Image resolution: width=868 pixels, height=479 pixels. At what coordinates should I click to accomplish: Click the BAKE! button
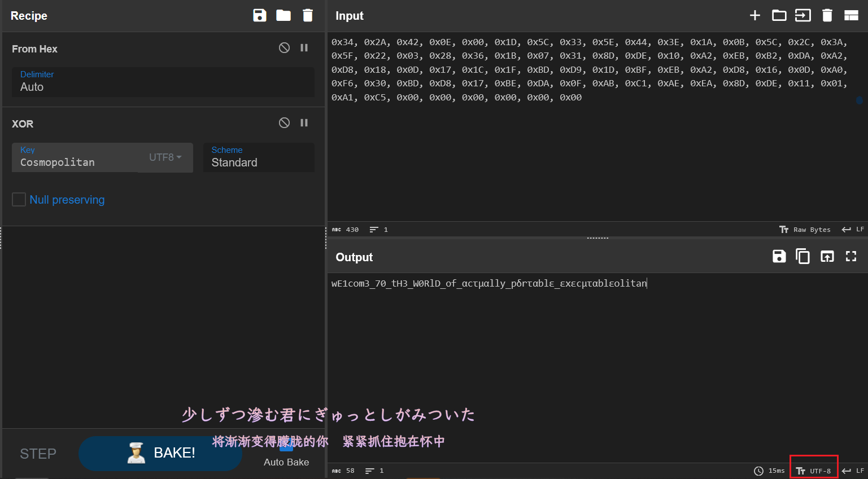[160, 453]
